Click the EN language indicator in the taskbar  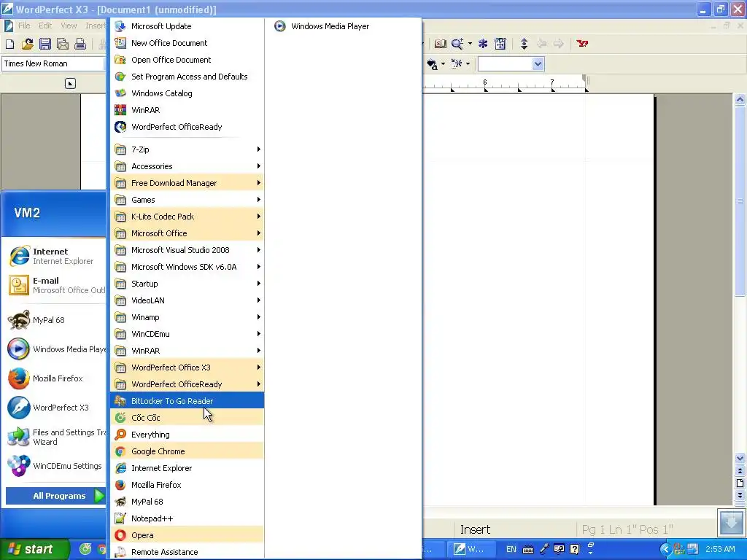click(511, 549)
